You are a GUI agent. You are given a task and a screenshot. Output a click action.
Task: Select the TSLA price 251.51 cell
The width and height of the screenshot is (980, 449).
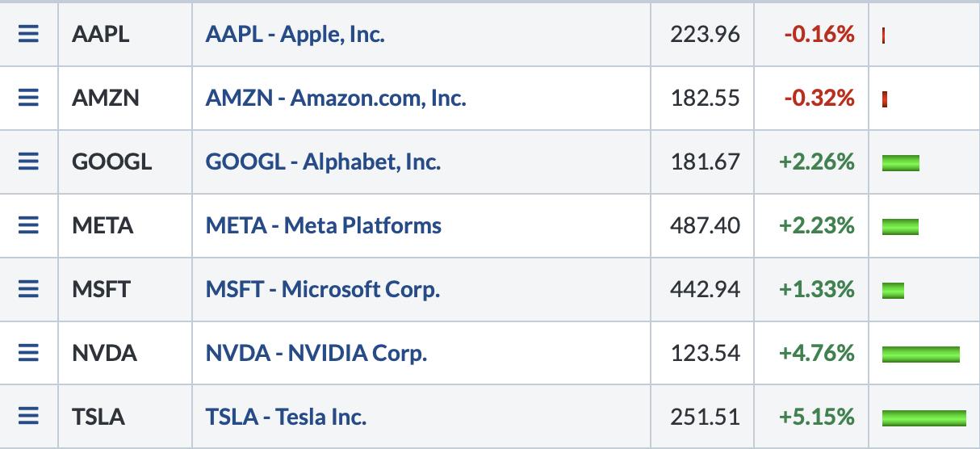pyautogui.click(x=702, y=417)
